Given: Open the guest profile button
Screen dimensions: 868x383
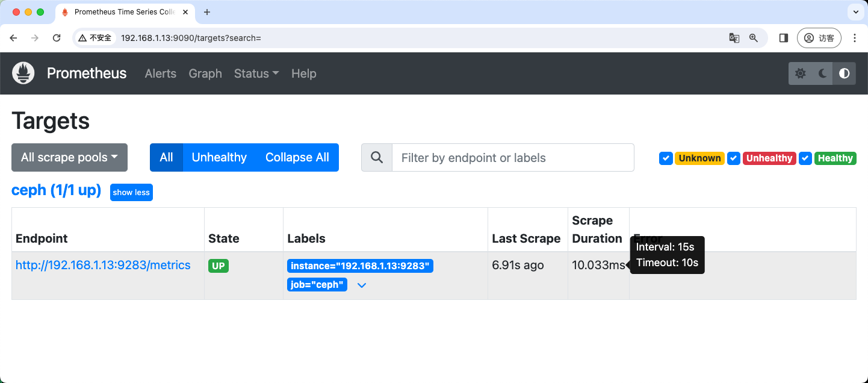Looking at the screenshot, I should tap(819, 38).
